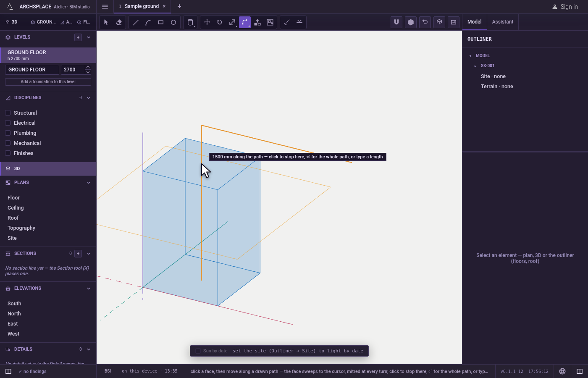
Task: Add a new section with plus button
Action: pyautogui.click(x=78, y=254)
